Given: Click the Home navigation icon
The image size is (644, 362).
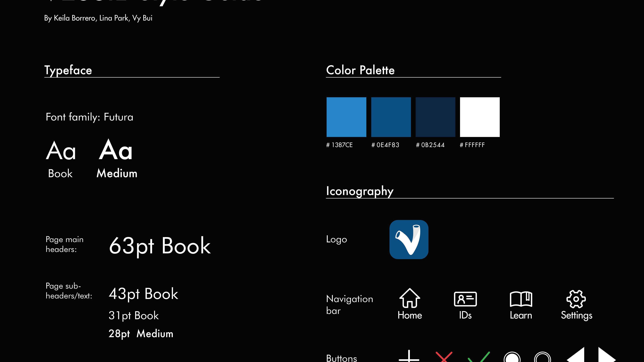Looking at the screenshot, I should pos(410,298).
